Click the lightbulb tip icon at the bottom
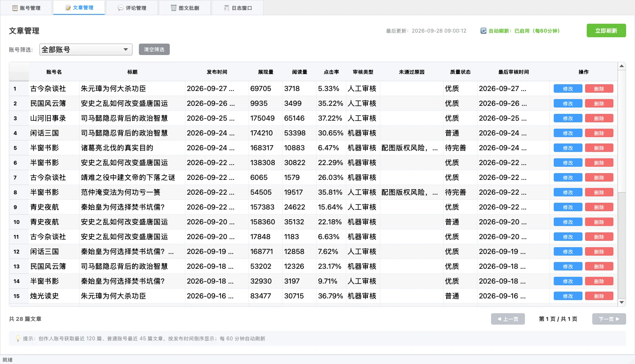 pyautogui.click(x=18, y=339)
